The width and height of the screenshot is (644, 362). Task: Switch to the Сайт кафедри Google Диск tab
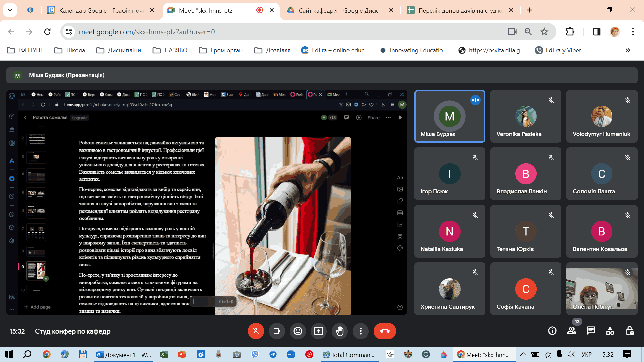point(338,10)
